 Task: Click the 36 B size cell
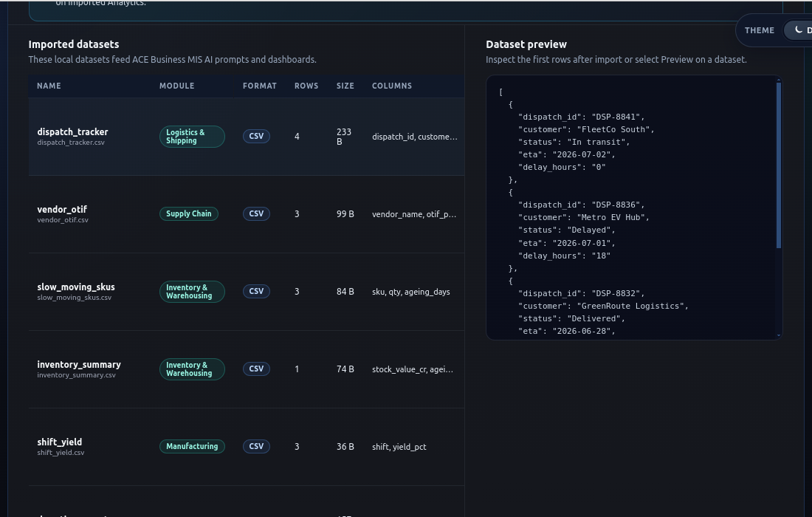click(345, 447)
